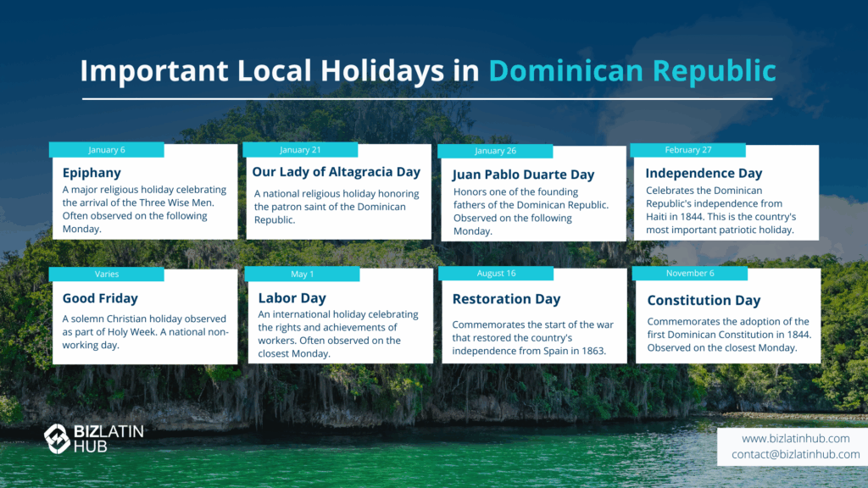Open the www.bizlatinhub.com website link
Screen dimensions: 868x488
pos(795,438)
